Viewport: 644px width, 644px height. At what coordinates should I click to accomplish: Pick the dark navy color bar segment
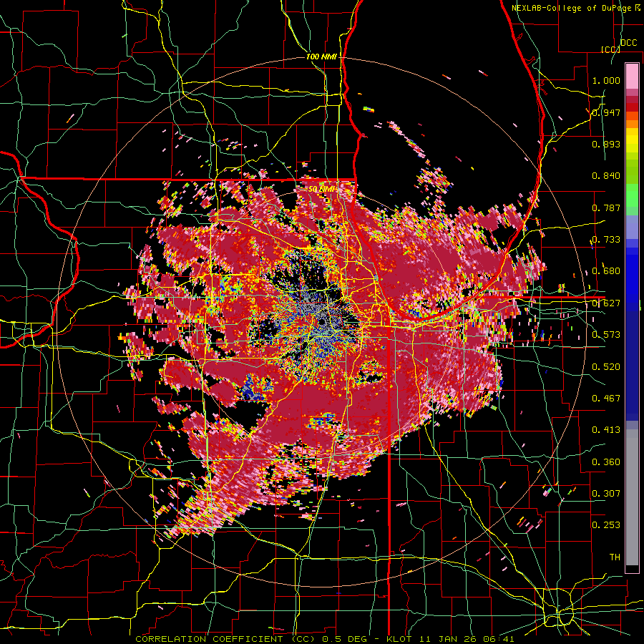coord(632,366)
